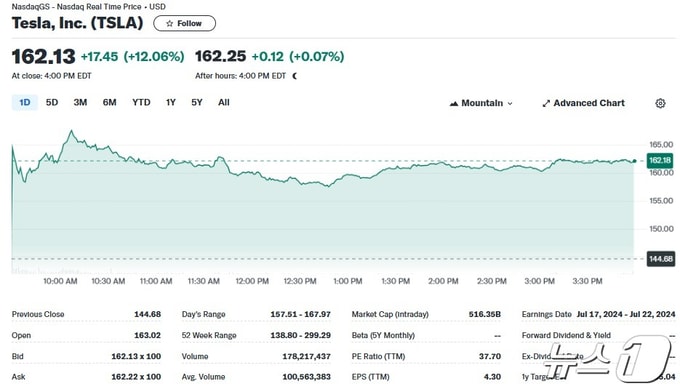Select the 6M time range
This screenshot has height=389, width=680.
coord(109,102)
